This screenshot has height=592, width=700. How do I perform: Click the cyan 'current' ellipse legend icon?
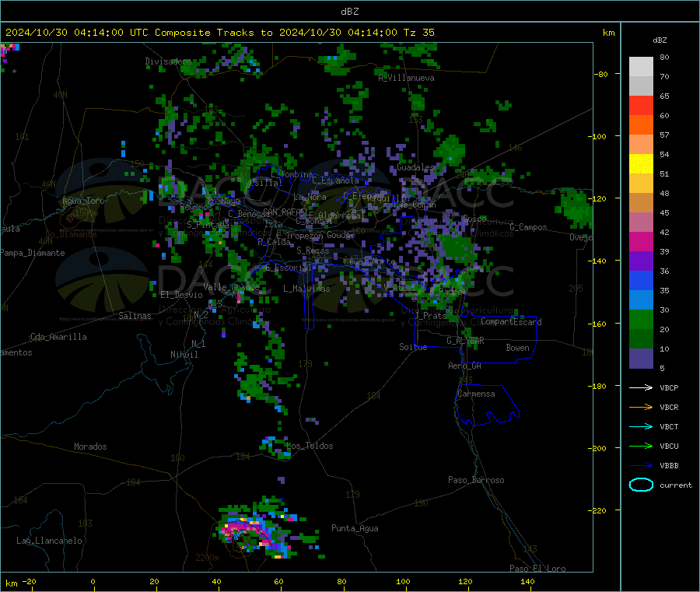[x=641, y=485]
